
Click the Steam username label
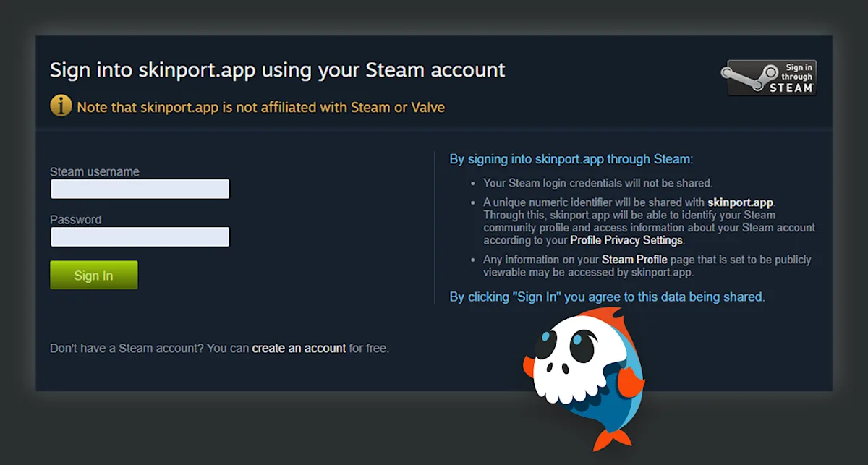(x=94, y=171)
